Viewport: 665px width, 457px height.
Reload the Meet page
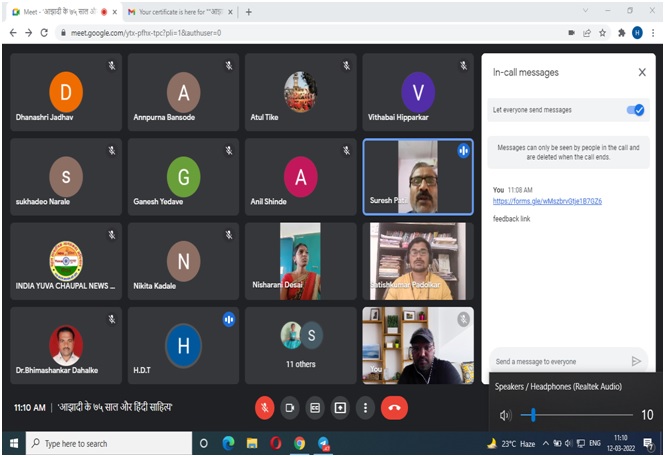(x=44, y=32)
